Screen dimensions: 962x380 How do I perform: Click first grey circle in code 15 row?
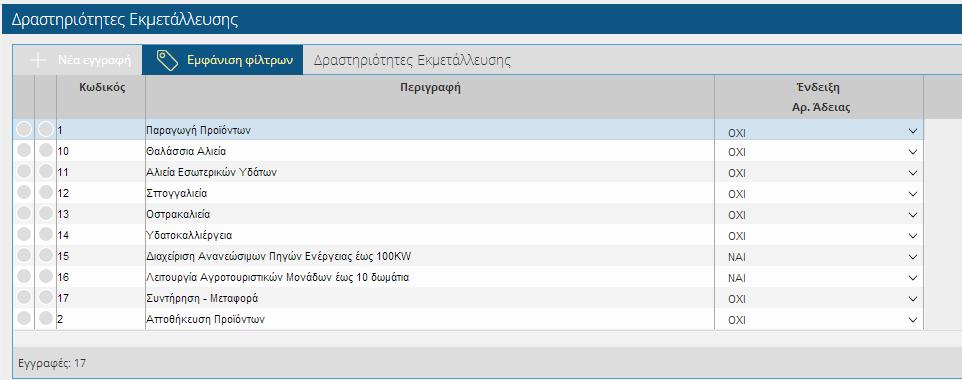tap(24, 255)
